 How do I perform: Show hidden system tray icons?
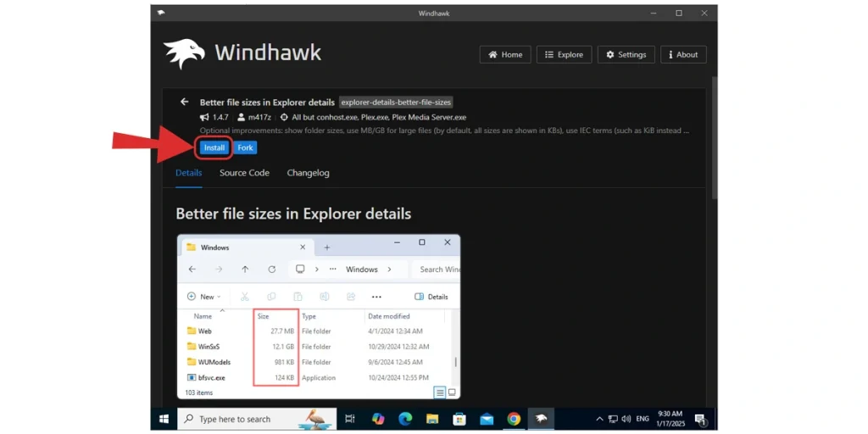click(x=599, y=419)
